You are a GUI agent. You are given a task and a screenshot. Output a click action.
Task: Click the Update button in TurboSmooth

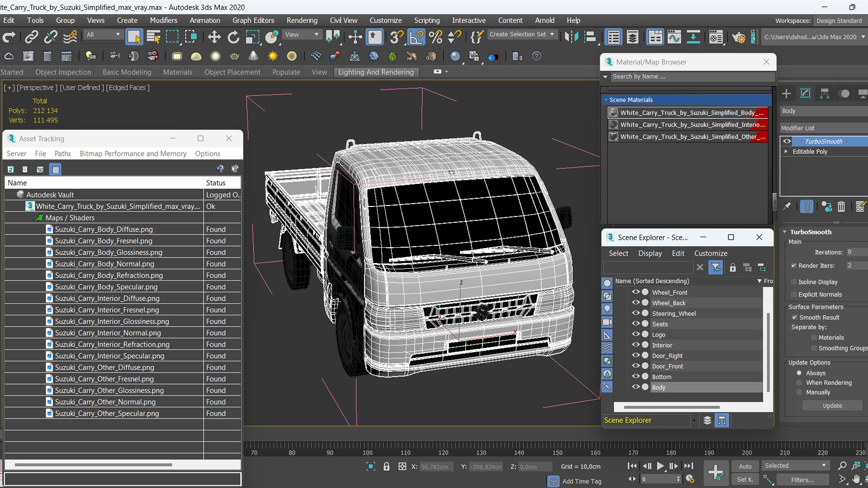832,406
